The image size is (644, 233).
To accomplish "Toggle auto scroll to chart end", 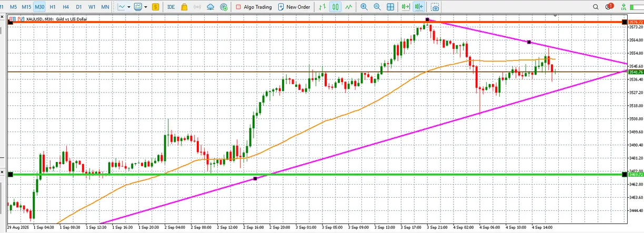I will 405,7.
